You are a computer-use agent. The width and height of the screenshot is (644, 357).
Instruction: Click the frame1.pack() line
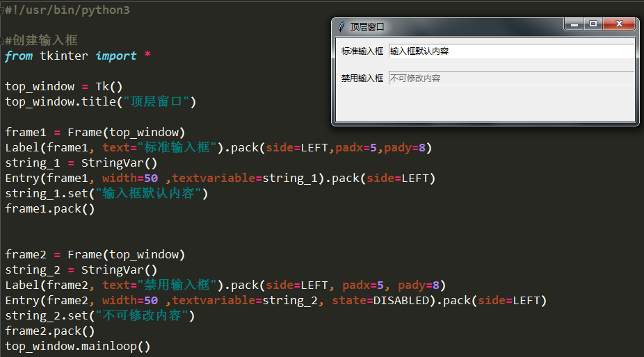point(49,208)
